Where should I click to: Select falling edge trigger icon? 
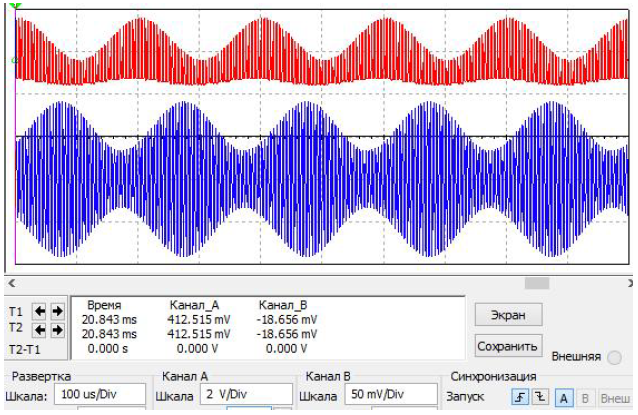(540, 397)
